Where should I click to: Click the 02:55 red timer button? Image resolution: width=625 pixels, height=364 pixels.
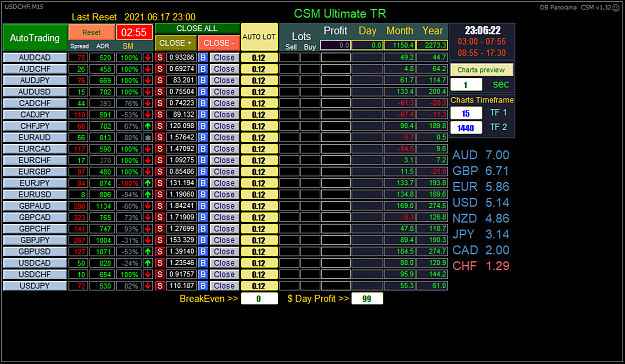click(x=134, y=32)
